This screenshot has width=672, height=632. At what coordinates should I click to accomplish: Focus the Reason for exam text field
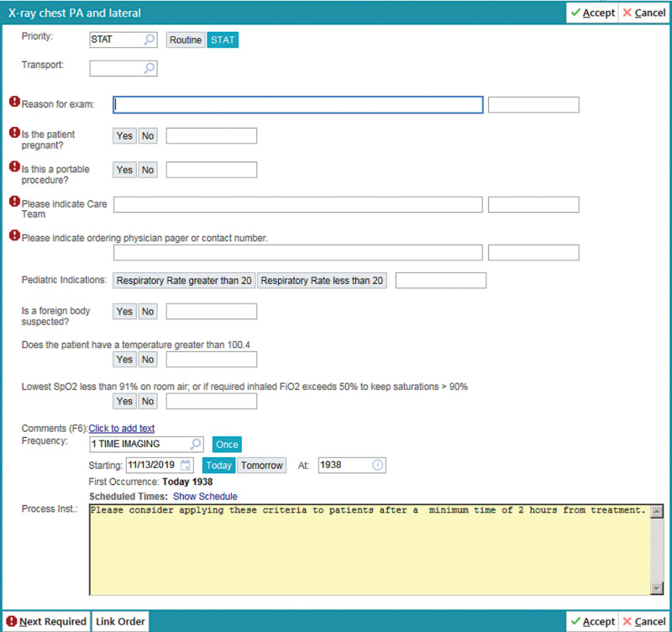click(x=298, y=105)
